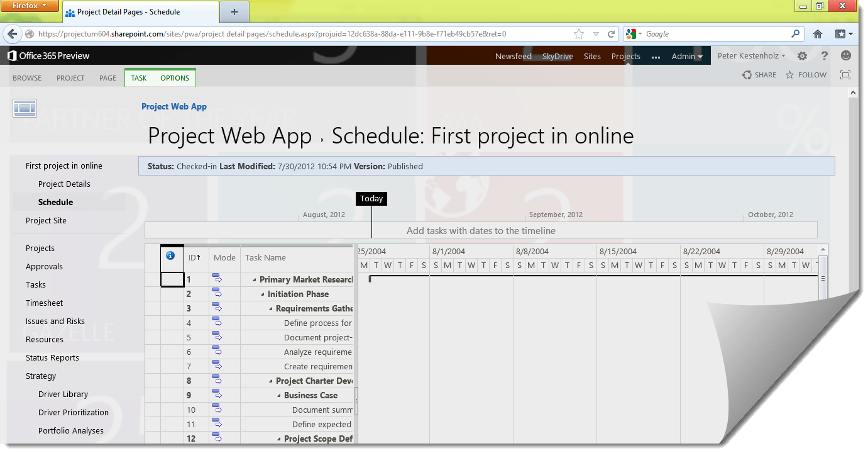Switch to the OPTIONS ribbon tab

point(175,78)
